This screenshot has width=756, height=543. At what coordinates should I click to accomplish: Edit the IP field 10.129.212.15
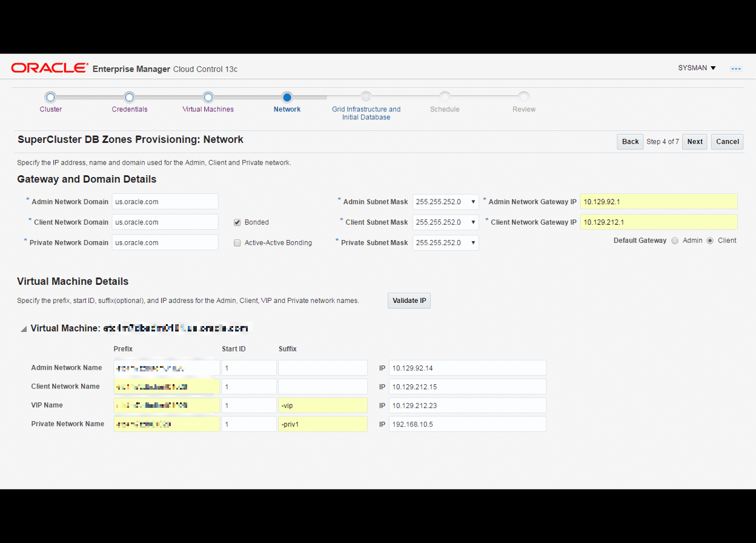pyautogui.click(x=468, y=387)
